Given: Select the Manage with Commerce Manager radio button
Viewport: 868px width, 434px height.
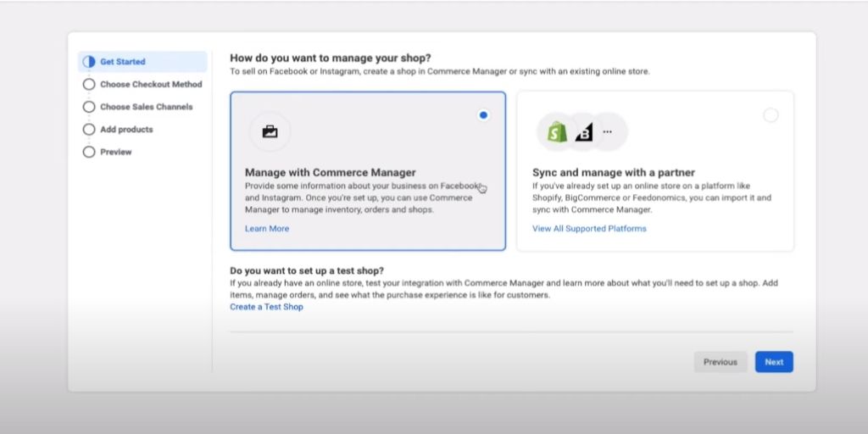Looking at the screenshot, I should pos(483,115).
